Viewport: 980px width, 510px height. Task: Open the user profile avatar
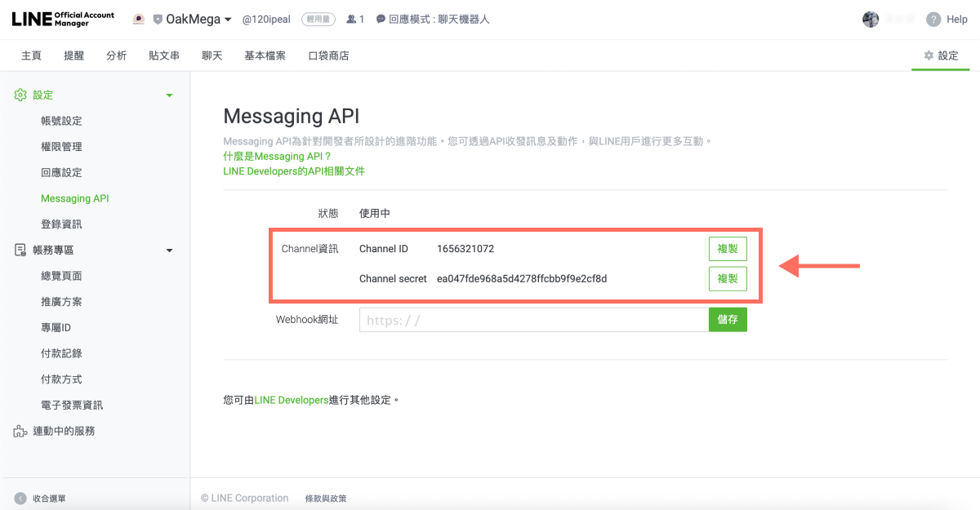pyautogui.click(x=871, y=19)
